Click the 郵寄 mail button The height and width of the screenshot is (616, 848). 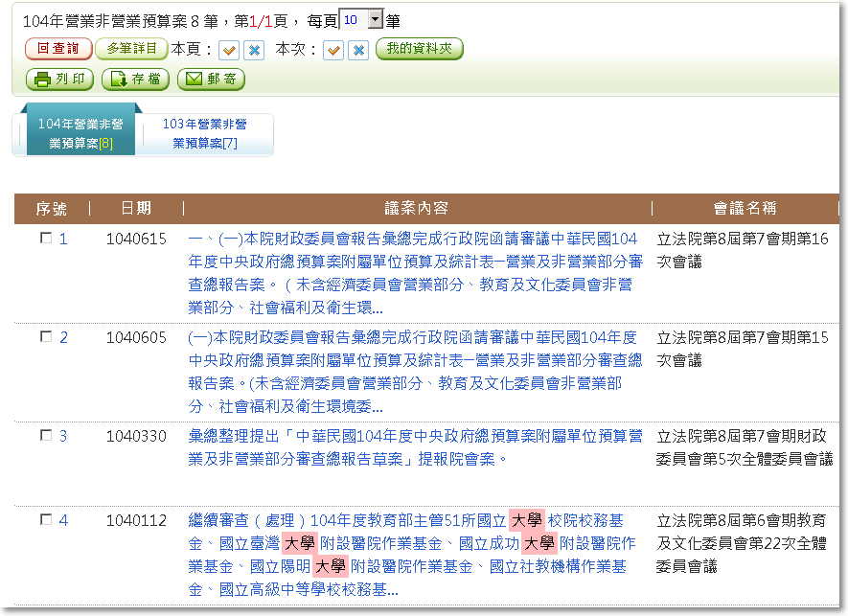211,80
